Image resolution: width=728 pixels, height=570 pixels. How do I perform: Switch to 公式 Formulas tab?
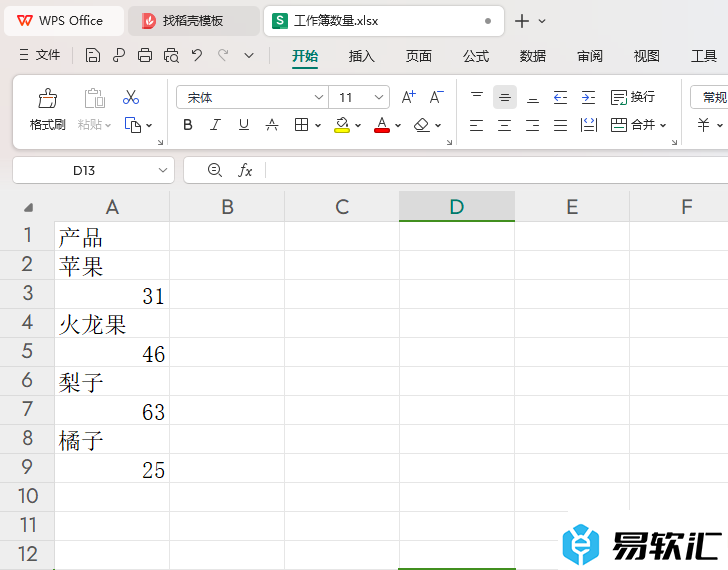click(476, 56)
